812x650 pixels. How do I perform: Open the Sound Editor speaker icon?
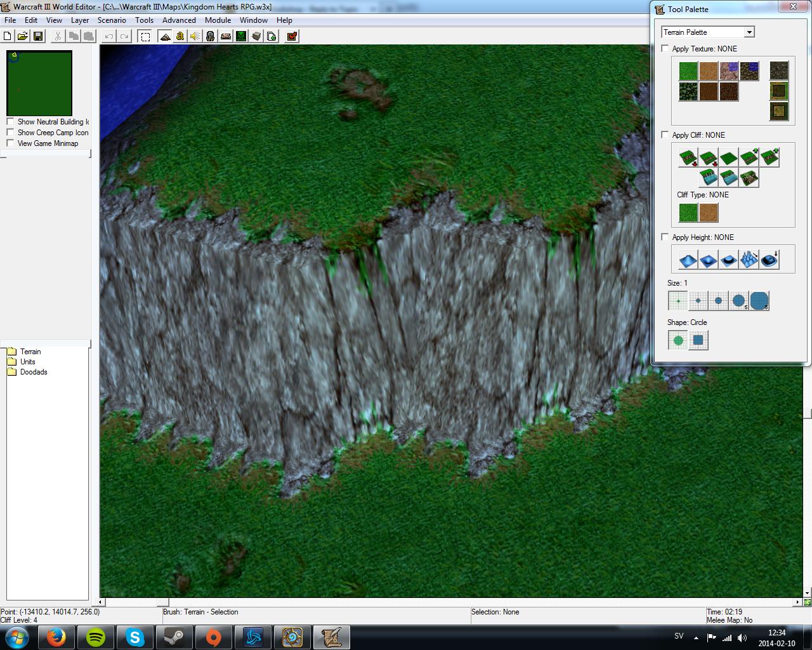(195, 36)
